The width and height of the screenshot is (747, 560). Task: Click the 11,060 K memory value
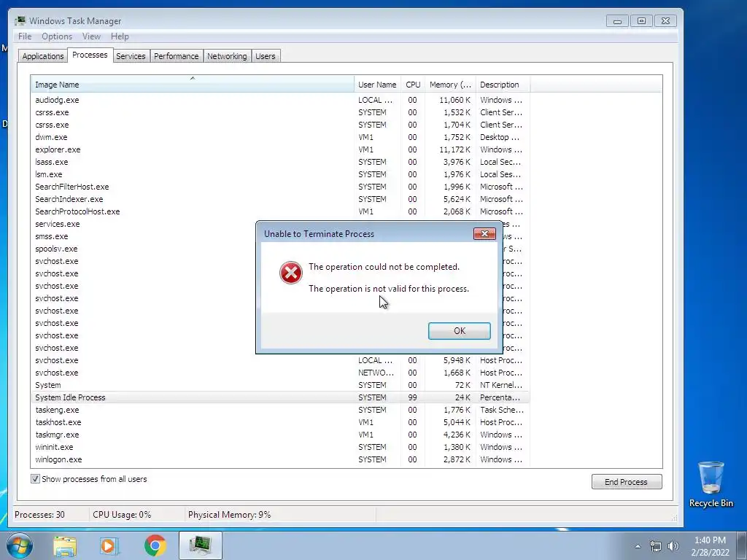coord(454,100)
